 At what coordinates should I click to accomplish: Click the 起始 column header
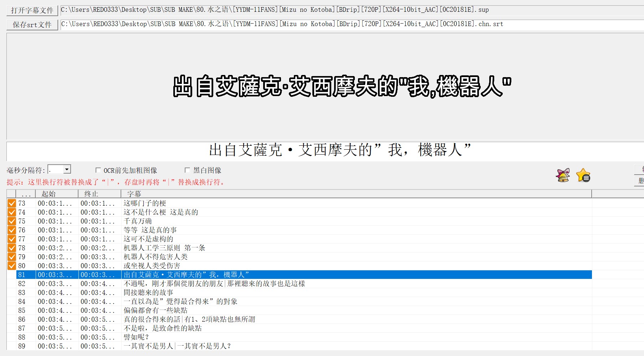click(x=57, y=194)
